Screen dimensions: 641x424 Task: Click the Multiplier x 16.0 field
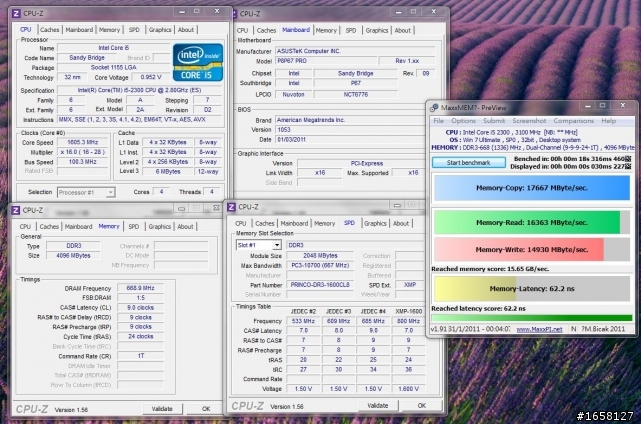tap(83, 152)
